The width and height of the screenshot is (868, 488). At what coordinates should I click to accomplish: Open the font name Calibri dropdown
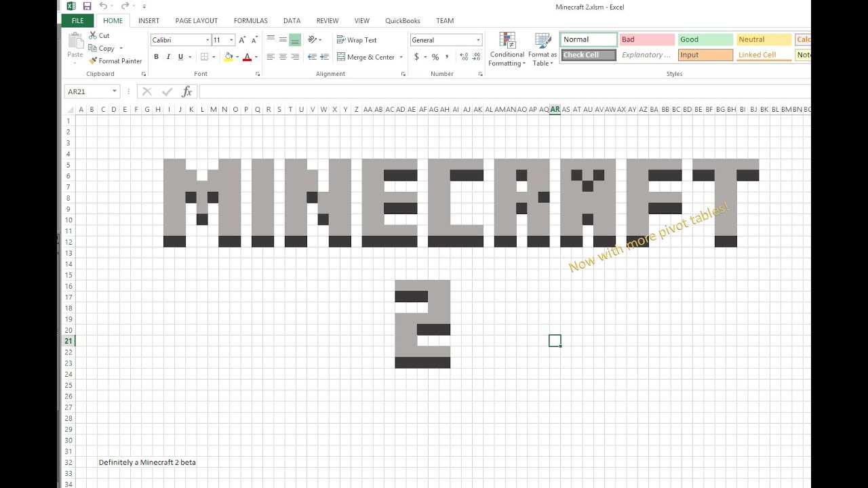208,40
